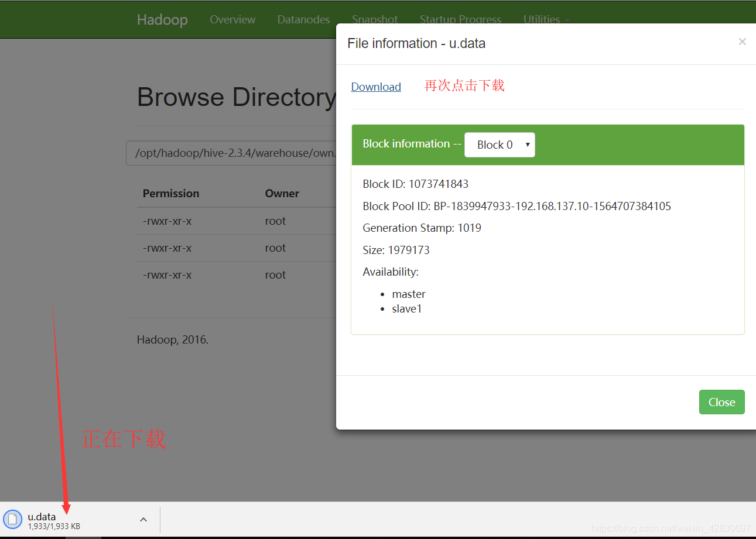Click the 1,933/1,933 KB download status
Image resolution: width=756 pixels, height=539 pixels.
coord(54,527)
